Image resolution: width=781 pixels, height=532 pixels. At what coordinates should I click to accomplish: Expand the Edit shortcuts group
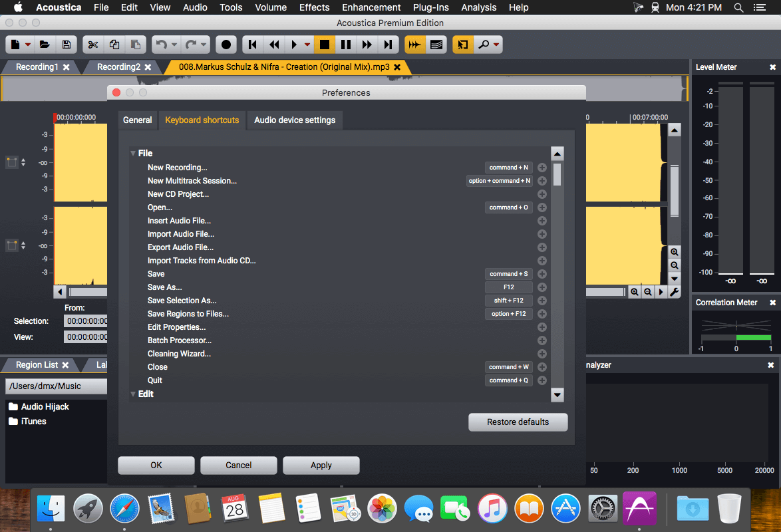click(133, 394)
